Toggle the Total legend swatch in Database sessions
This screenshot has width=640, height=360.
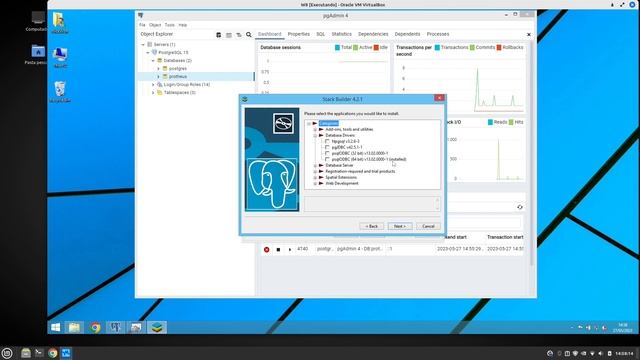point(337,48)
